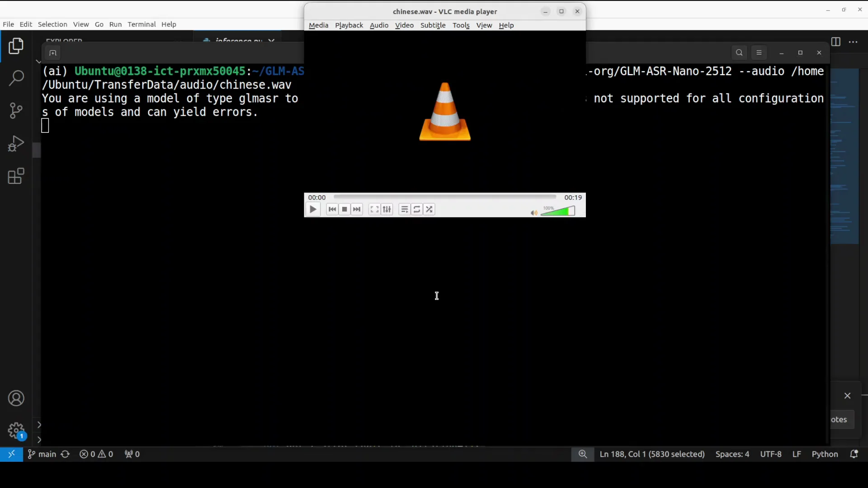Screen dimensions: 868x488
Task: Toggle the remote window indicator
Action: (12, 454)
